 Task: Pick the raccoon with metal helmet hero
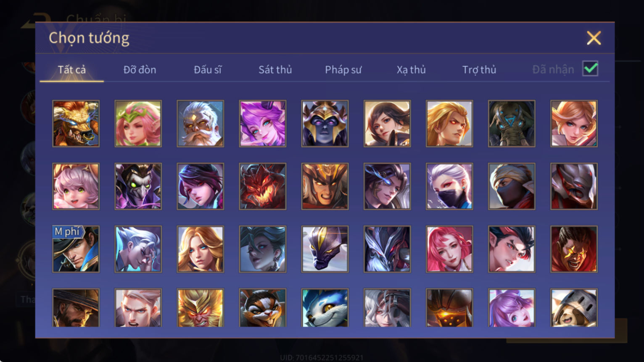pyautogui.click(x=574, y=308)
